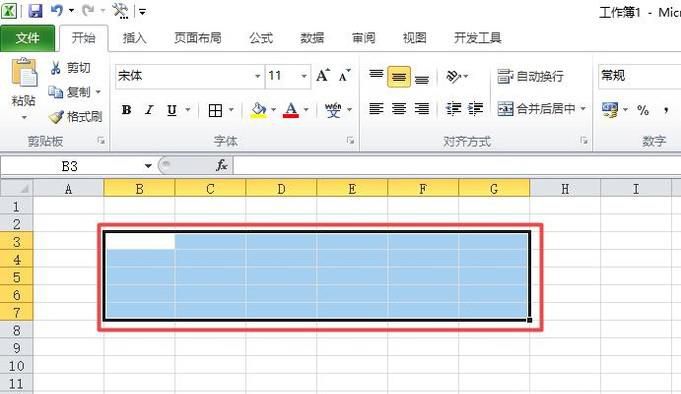Screen dimensions: 681x394
Task: Click the Paste (粘贴) icon
Action: point(23,72)
